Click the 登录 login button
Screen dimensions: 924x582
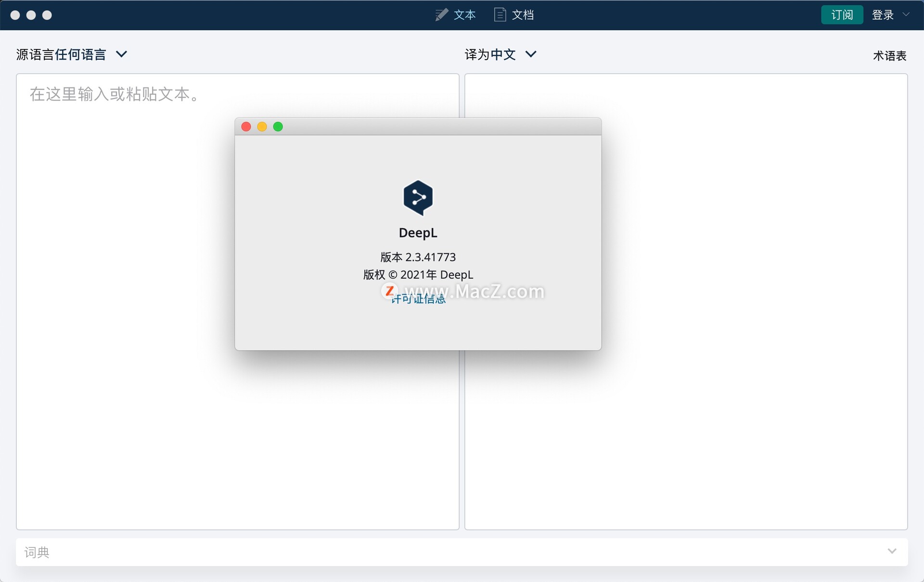tap(883, 15)
